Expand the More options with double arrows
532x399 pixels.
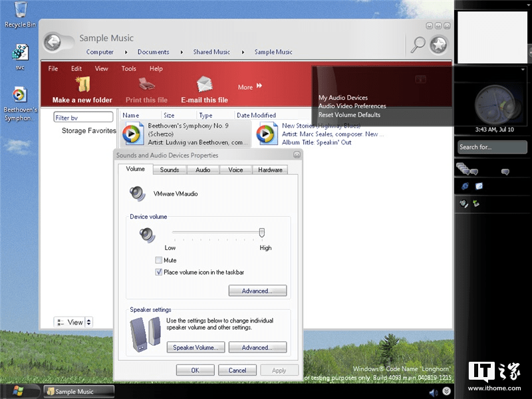pyautogui.click(x=250, y=86)
